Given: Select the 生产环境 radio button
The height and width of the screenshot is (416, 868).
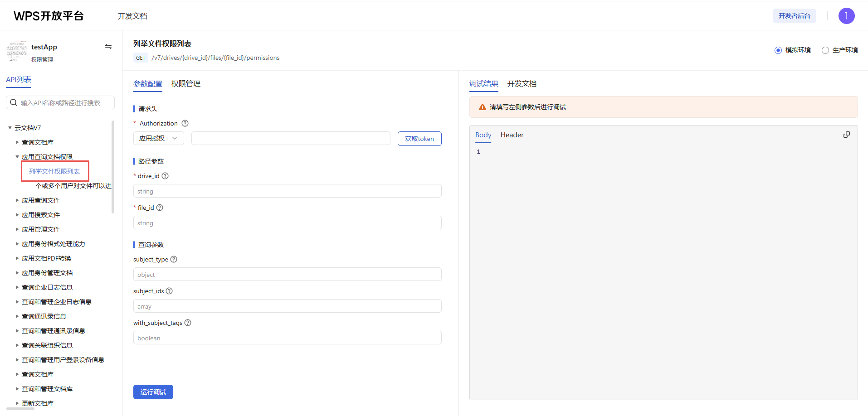Looking at the screenshot, I should [x=825, y=50].
